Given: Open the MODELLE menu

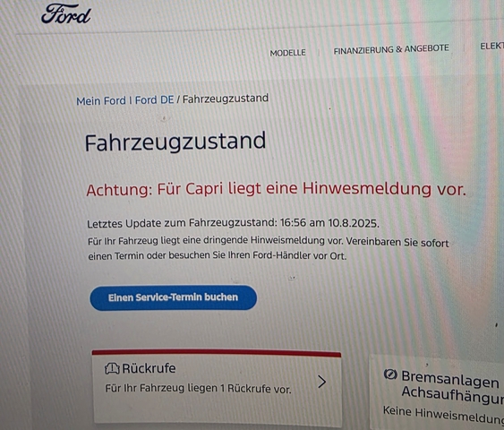Looking at the screenshot, I should pyautogui.click(x=287, y=53).
